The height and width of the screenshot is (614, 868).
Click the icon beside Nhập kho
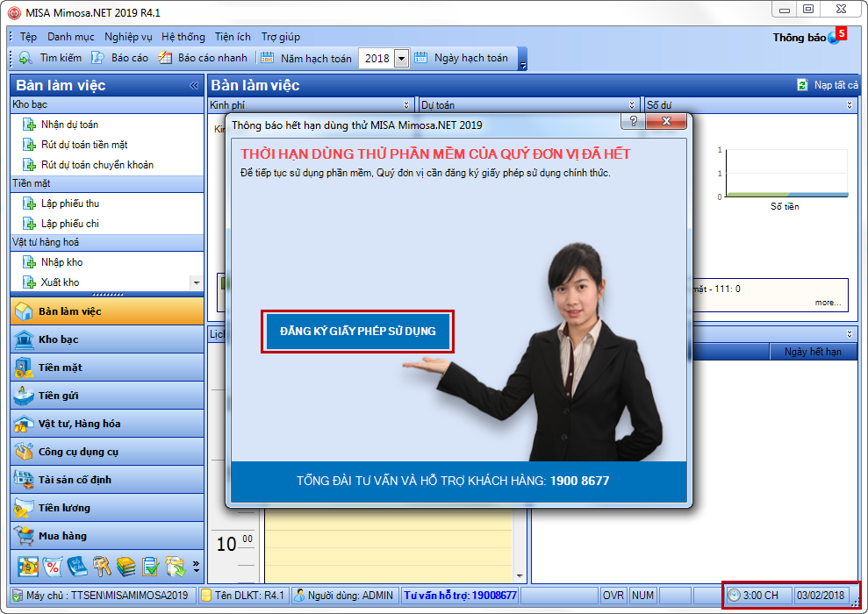[x=29, y=262]
